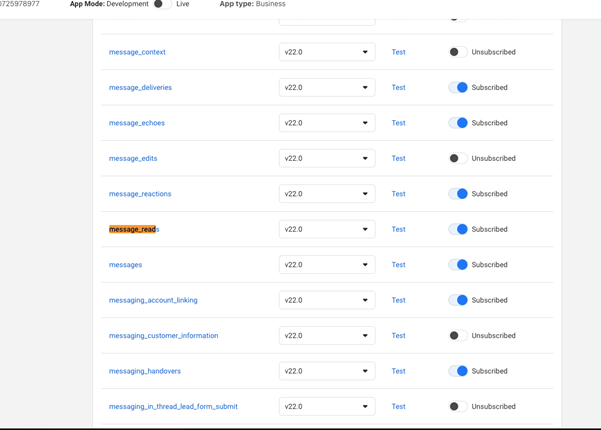Open messaging_in_thread_lead_form_submit field link
601x430 pixels.
tap(173, 406)
